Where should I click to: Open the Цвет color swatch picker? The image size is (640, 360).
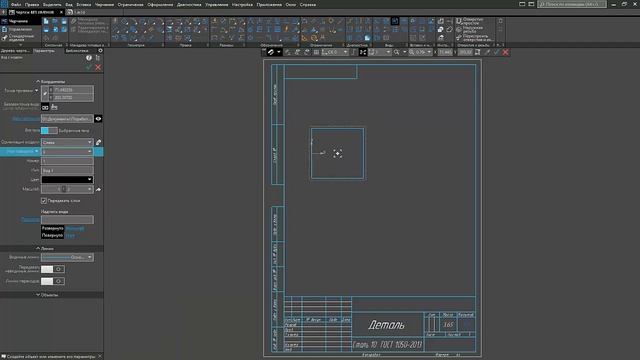[67, 180]
